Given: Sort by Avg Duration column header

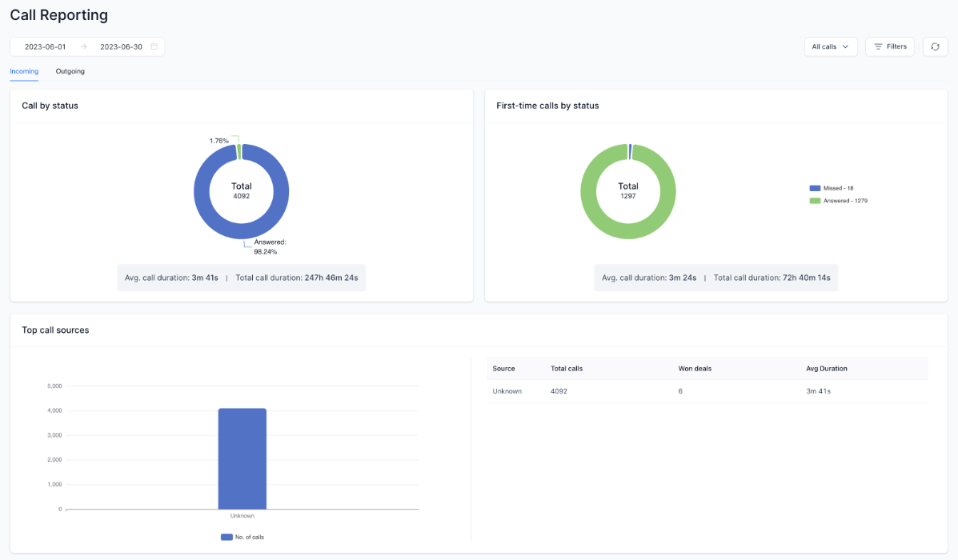Looking at the screenshot, I should [826, 368].
